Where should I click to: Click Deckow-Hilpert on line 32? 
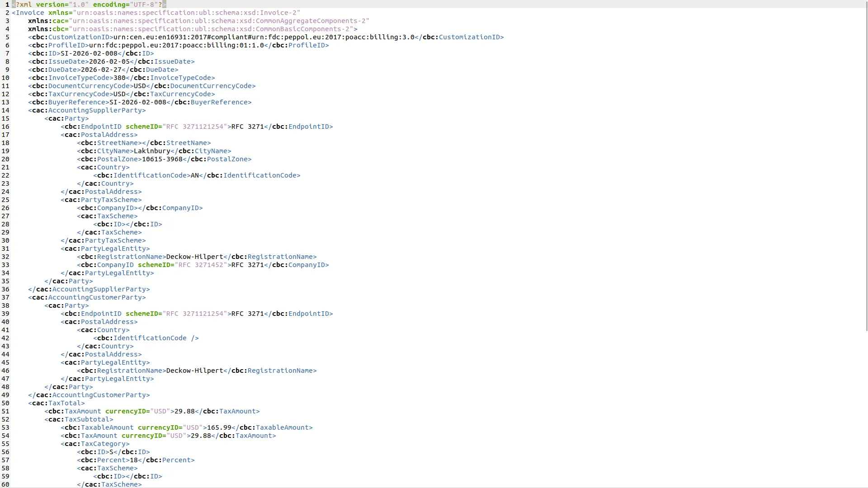pos(195,257)
